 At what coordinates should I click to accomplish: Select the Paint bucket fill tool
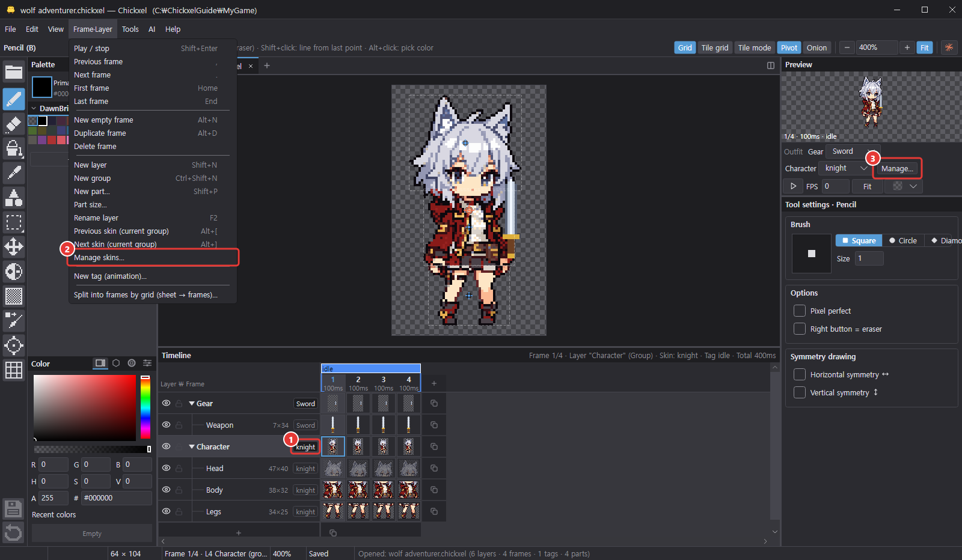coord(14,148)
